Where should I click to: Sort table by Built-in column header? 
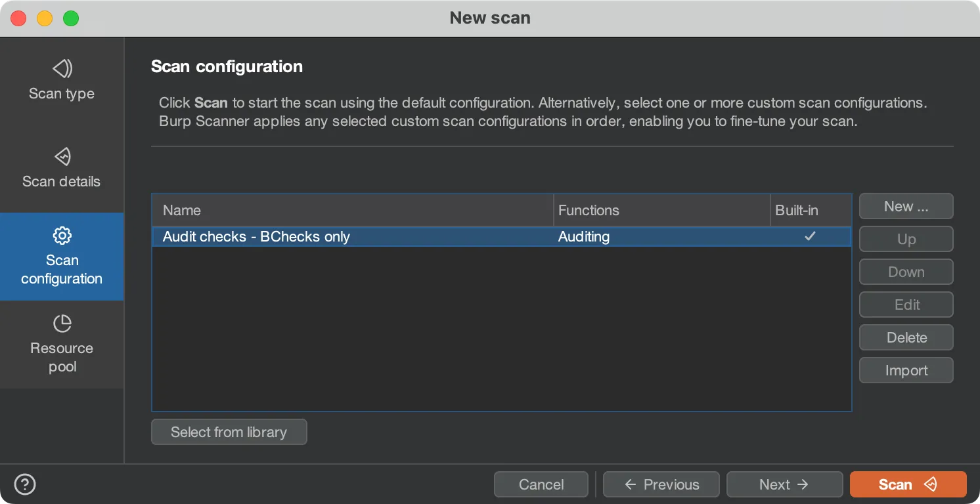pos(810,210)
